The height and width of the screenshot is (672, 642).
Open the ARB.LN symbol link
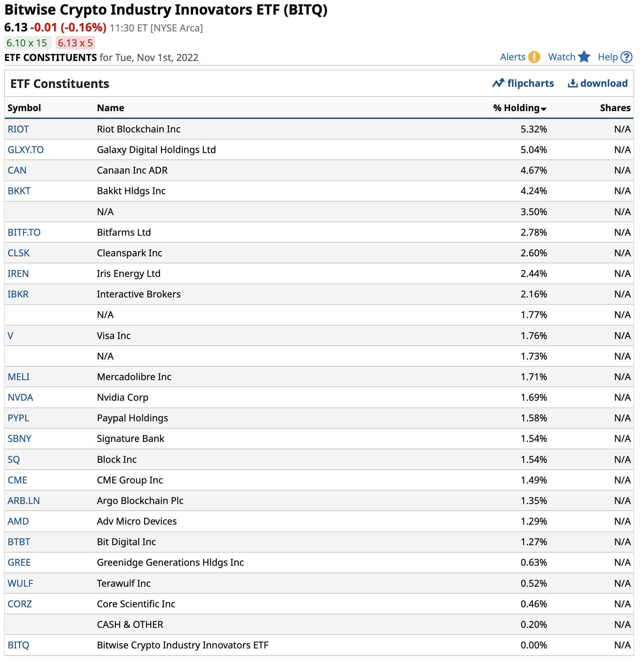(x=24, y=501)
